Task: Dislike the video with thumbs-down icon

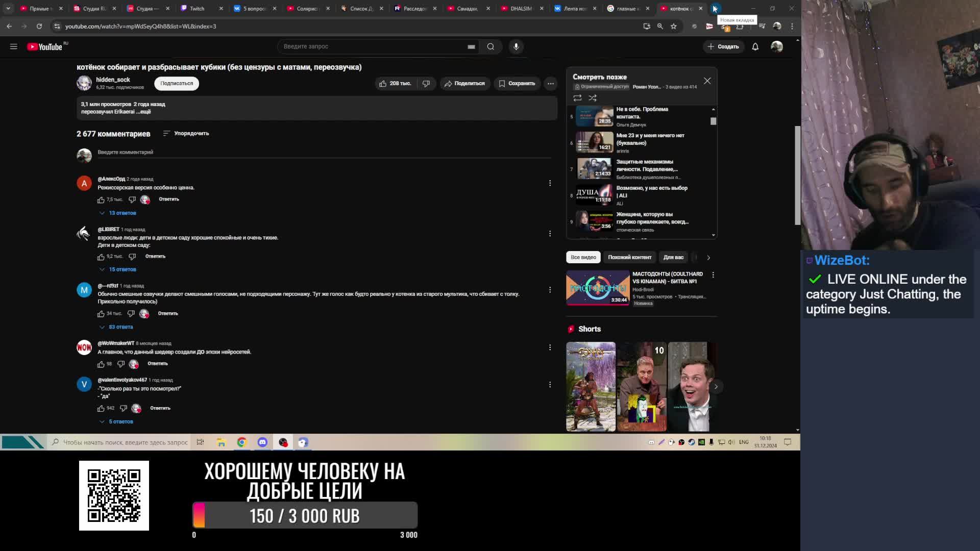Action: point(426,83)
